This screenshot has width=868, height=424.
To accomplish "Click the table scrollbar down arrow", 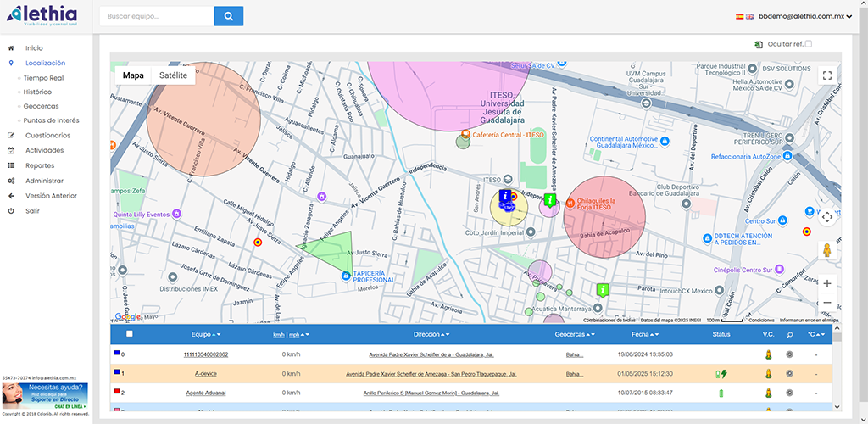I will pyautogui.click(x=837, y=407).
